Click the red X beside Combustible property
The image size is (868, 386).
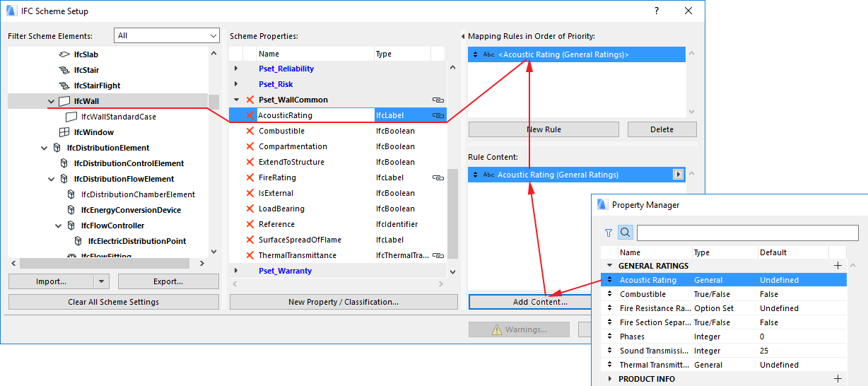coord(250,131)
